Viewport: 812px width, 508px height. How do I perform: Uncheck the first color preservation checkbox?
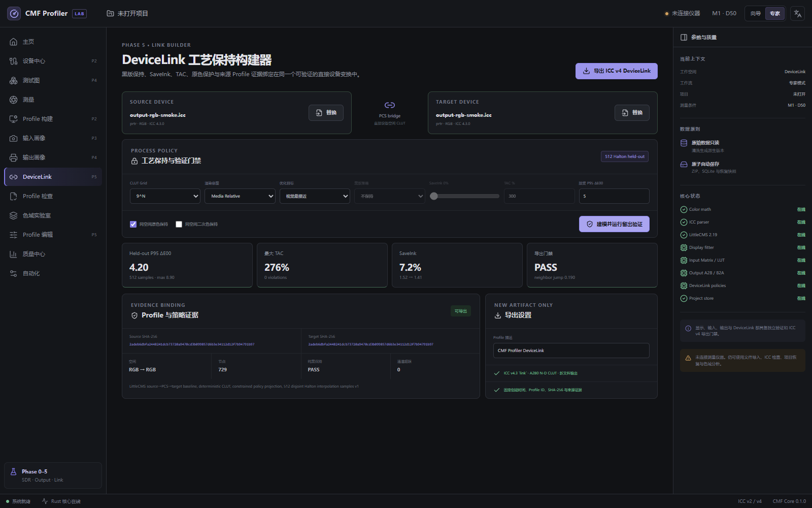click(x=133, y=224)
